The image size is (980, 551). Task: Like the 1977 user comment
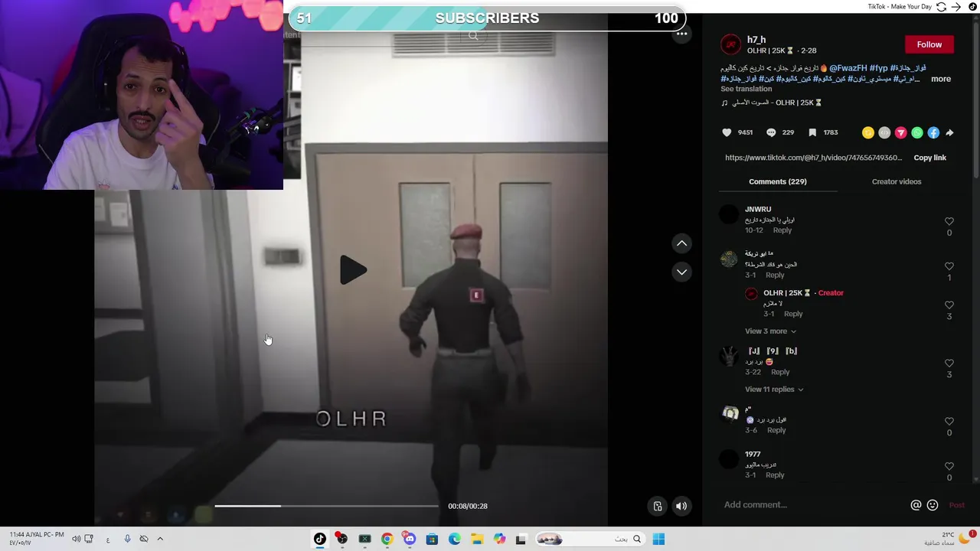pos(949,466)
